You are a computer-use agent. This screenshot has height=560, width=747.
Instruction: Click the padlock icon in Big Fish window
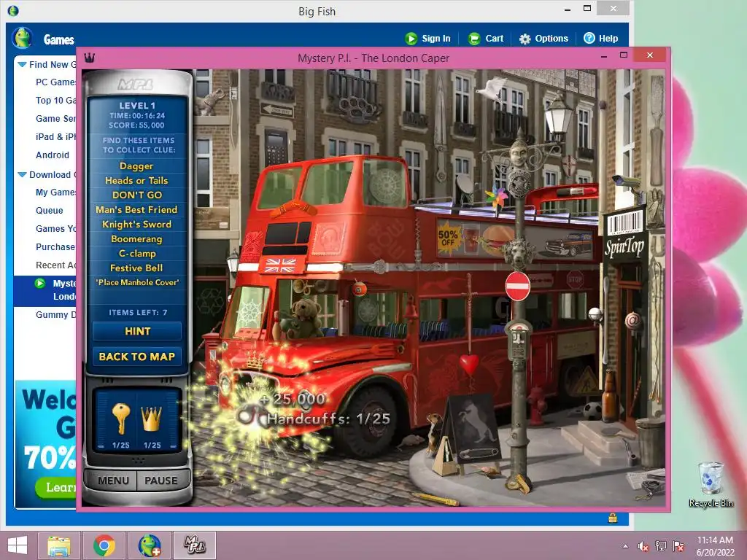[613, 518]
